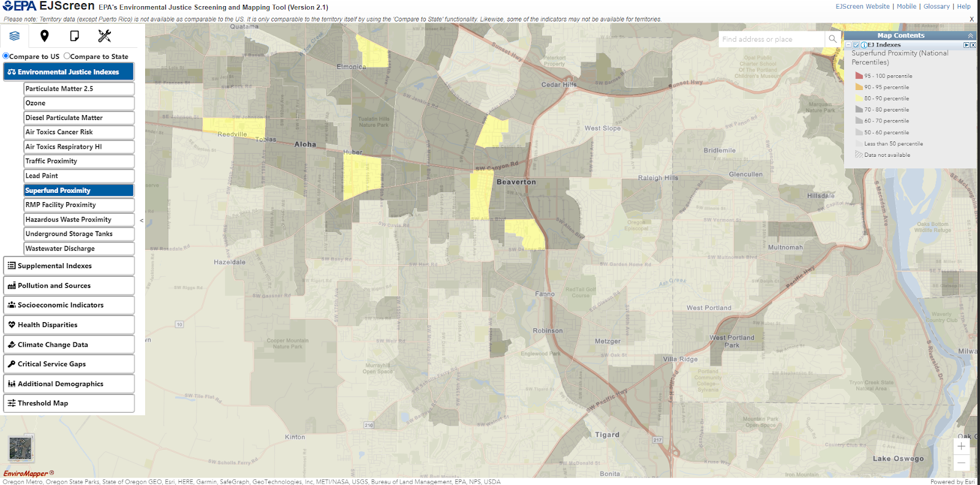Click the Multnomah map label
Screen dimensions: 980x485
point(785,247)
